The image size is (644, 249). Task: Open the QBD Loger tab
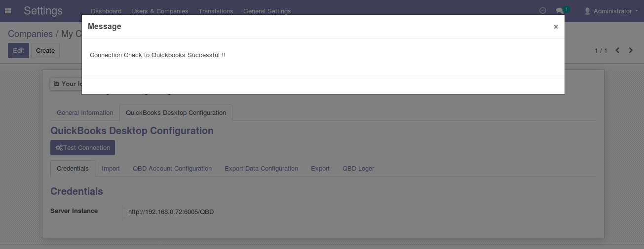tap(358, 168)
